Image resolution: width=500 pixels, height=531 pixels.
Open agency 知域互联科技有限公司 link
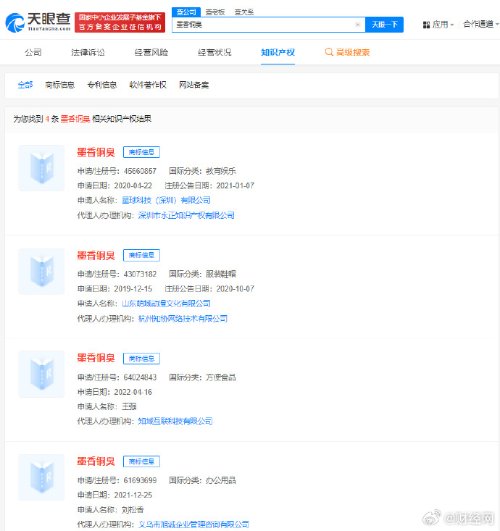pos(175,421)
